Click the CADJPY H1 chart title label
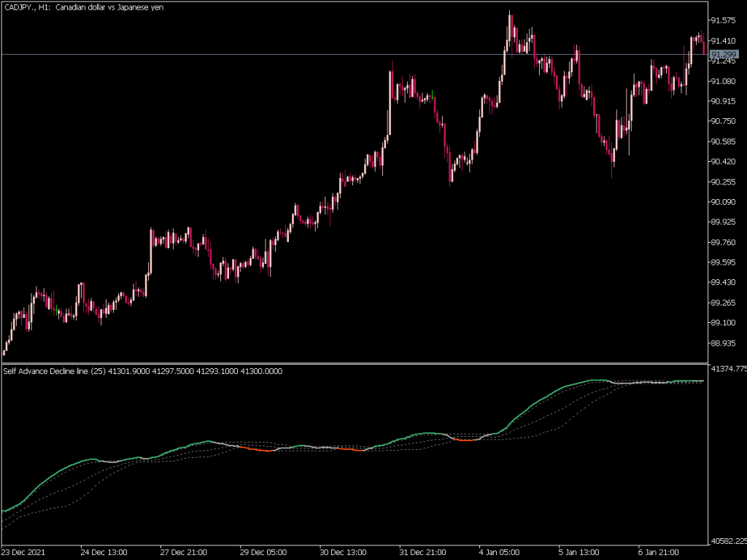The width and height of the screenshot is (747, 560). (84, 7)
